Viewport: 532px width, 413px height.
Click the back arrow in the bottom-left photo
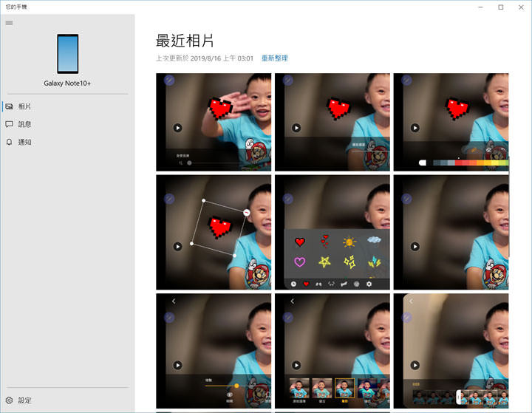coord(174,301)
